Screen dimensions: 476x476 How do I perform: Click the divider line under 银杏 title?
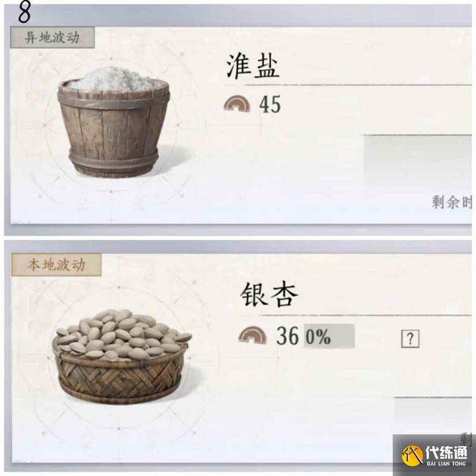[365, 315]
